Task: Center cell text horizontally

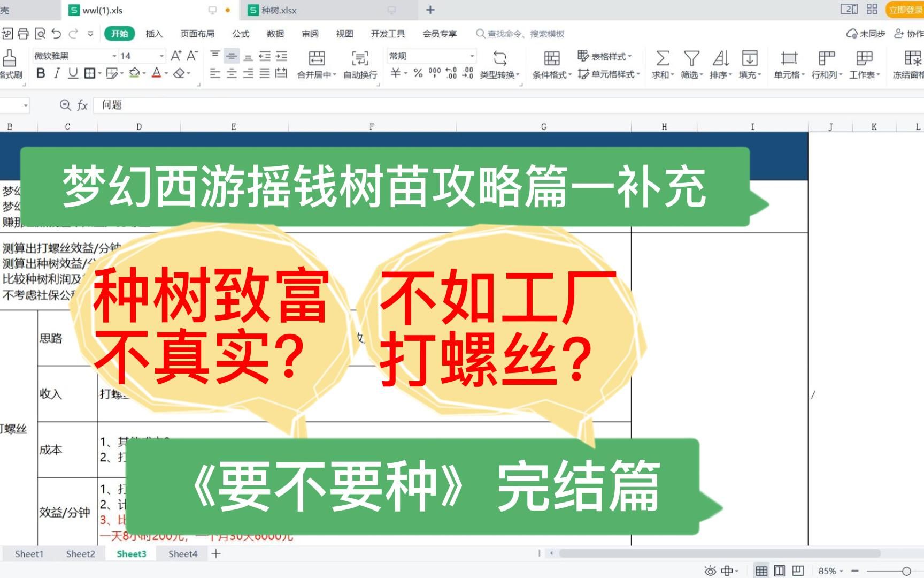Action: (232, 73)
